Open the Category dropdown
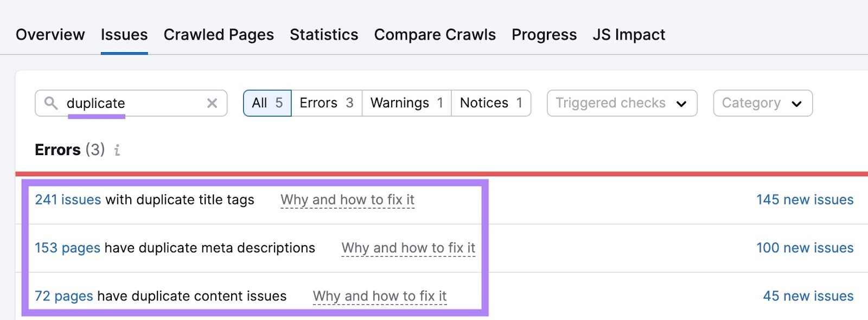The height and width of the screenshot is (320, 868). 762,103
